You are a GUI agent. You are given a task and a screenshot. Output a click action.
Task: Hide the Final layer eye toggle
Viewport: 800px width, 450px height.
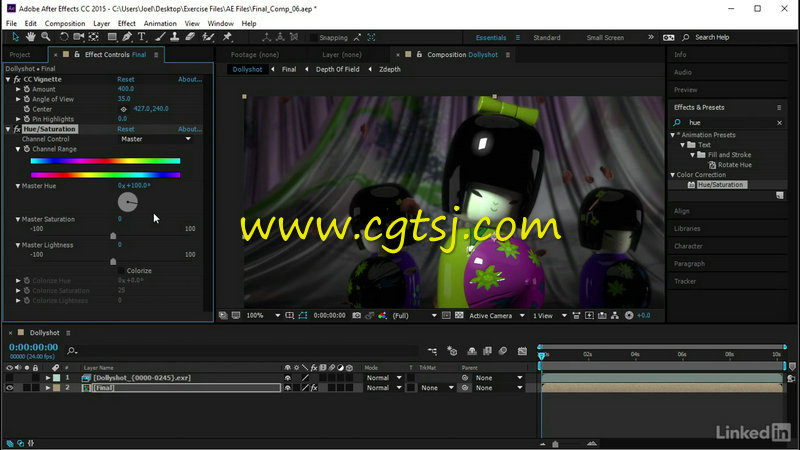click(9, 388)
